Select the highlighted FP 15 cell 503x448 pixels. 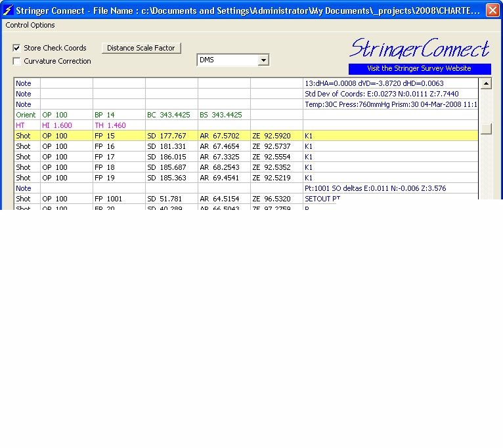pyautogui.click(x=119, y=136)
